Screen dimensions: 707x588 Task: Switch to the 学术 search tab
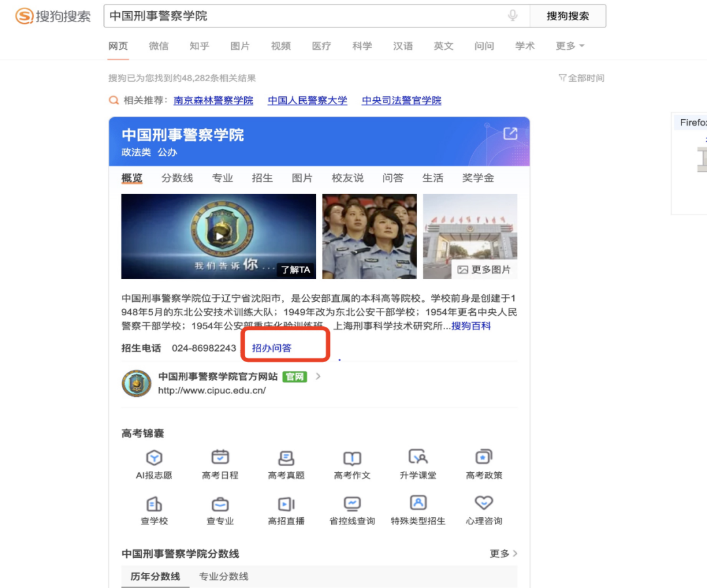[x=525, y=46]
